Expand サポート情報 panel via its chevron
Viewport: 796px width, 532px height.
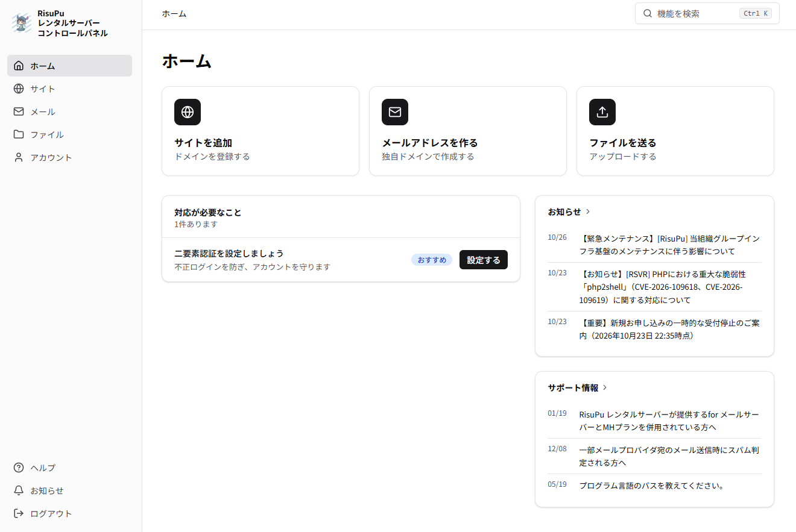(x=605, y=387)
